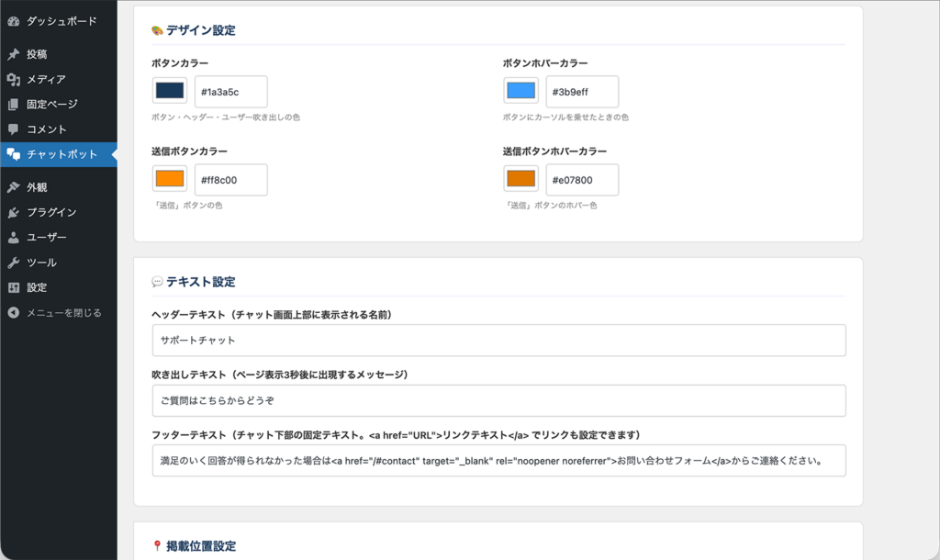Open the ユーザー users icon
The height and width of the screenshot is (560, 940).
[12, 237]
